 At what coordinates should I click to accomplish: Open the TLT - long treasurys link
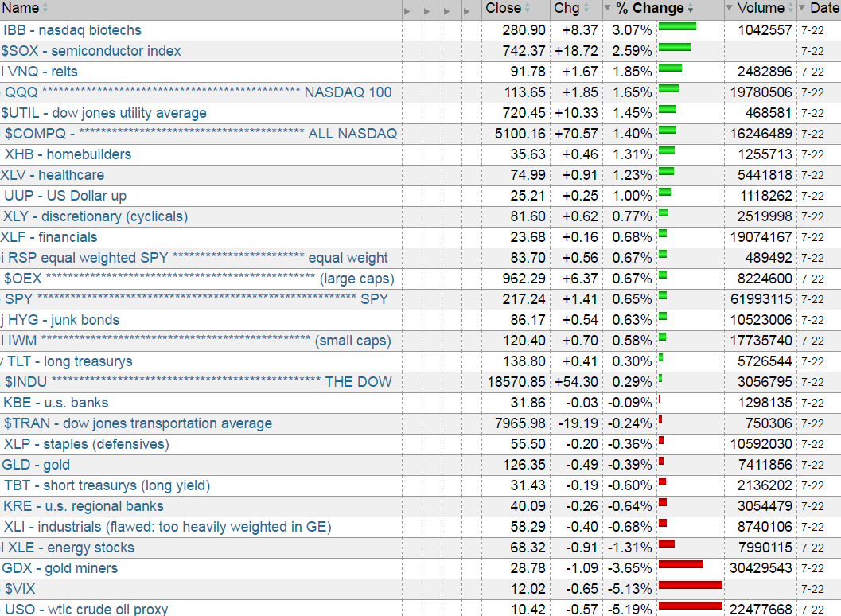click(x=70, y=361)
